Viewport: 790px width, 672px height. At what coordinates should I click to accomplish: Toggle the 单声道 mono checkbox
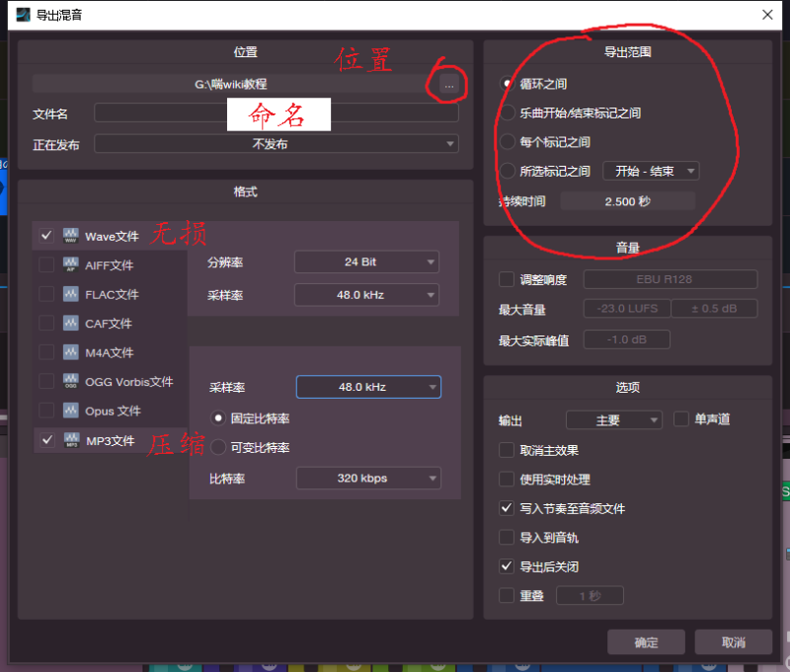tap(680, 419)
